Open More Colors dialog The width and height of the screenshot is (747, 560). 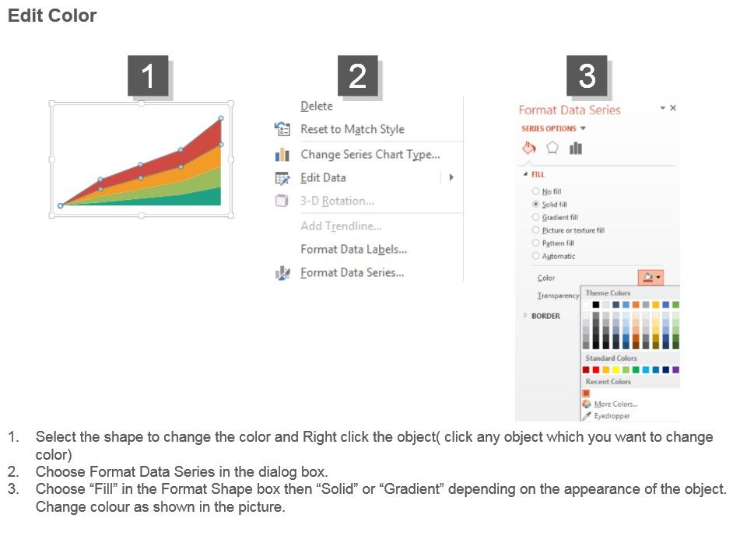(615, 404)
